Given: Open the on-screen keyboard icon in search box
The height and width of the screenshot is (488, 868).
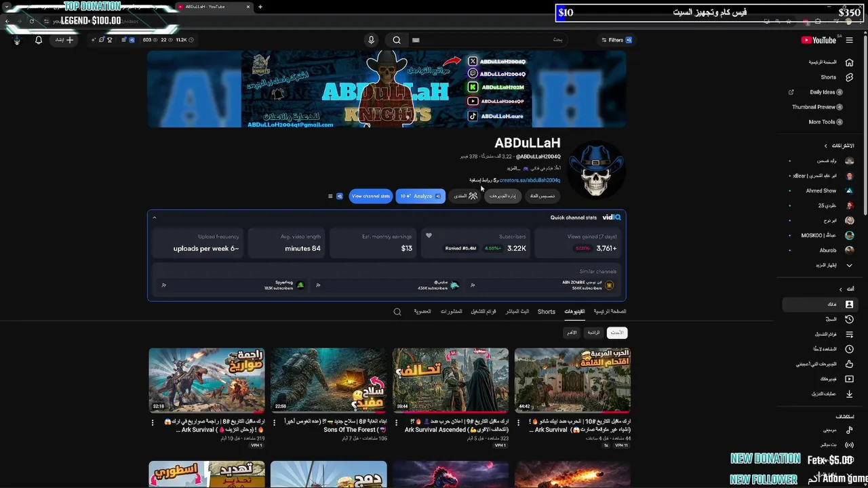Looking at the screenshot, I should click(416, 40).
